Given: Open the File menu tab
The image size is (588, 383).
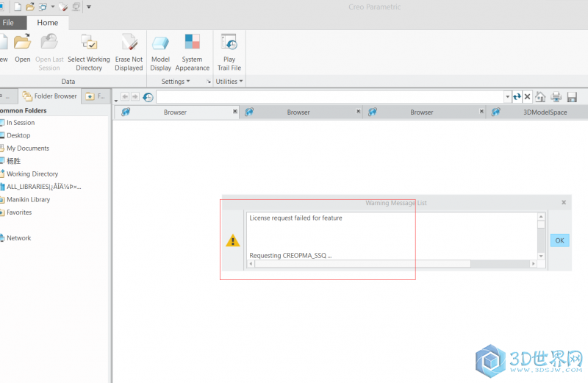Looking at the screenshot, I should 9,23.
